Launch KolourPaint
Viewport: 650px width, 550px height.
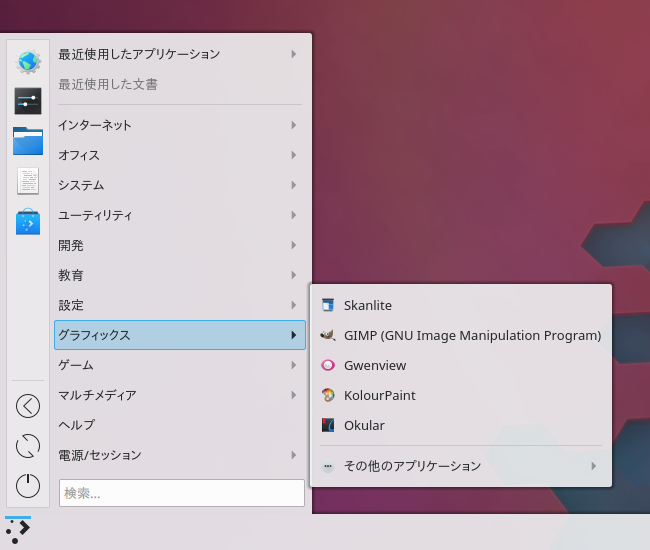click(x=461, y=395)
